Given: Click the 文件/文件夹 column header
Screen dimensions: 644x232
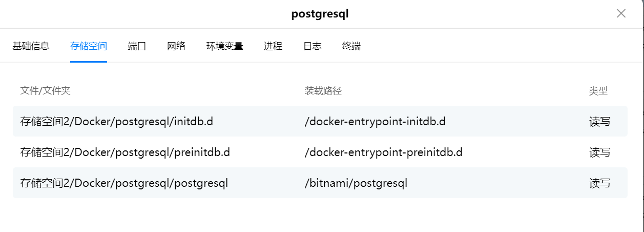Looking at the screenshot, I should coord(45,91).
